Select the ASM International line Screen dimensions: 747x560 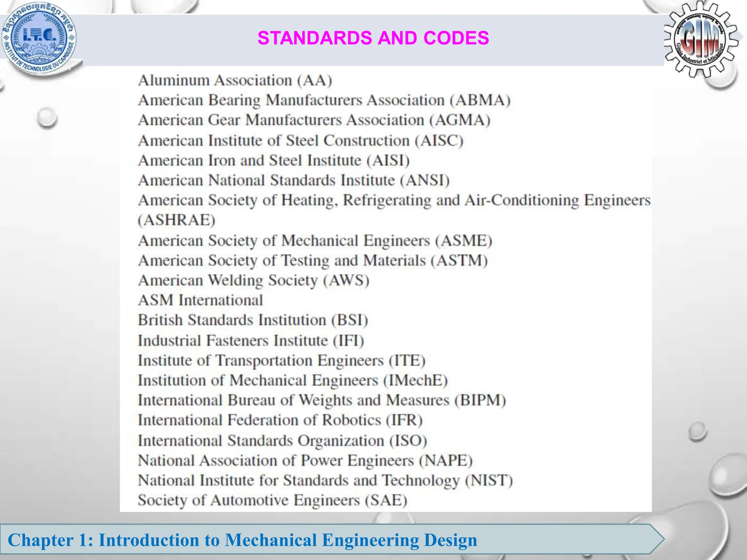point(200,300)
